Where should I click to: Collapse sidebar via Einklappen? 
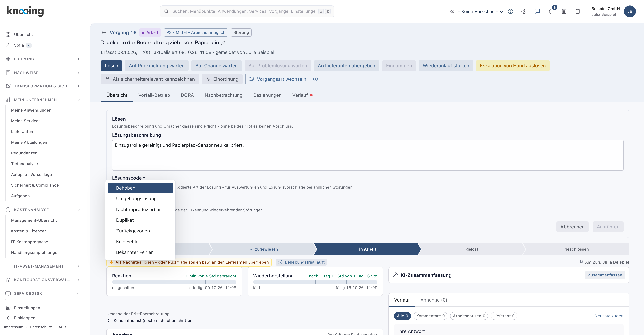(24, 318)
